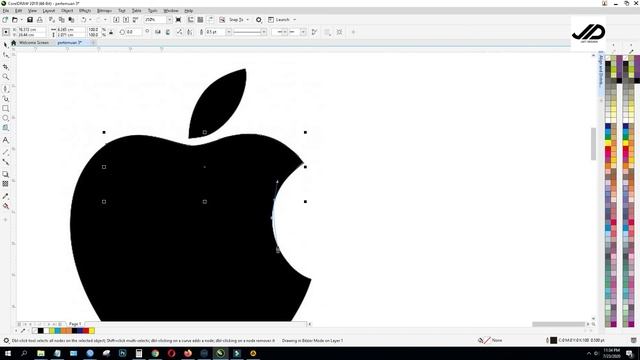640x360 pixels.
Task: Toggle mirror horizontally button
Action: [x=158, y=32]
